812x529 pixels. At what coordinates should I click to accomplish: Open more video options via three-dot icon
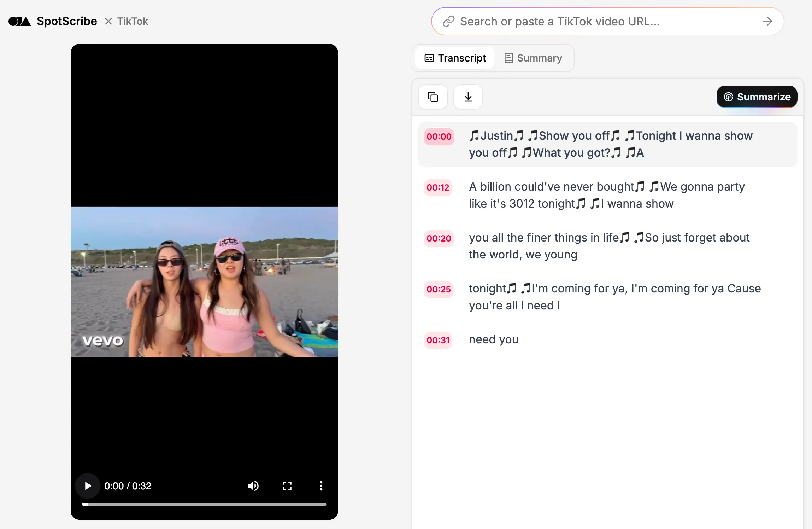coord(321,486)
